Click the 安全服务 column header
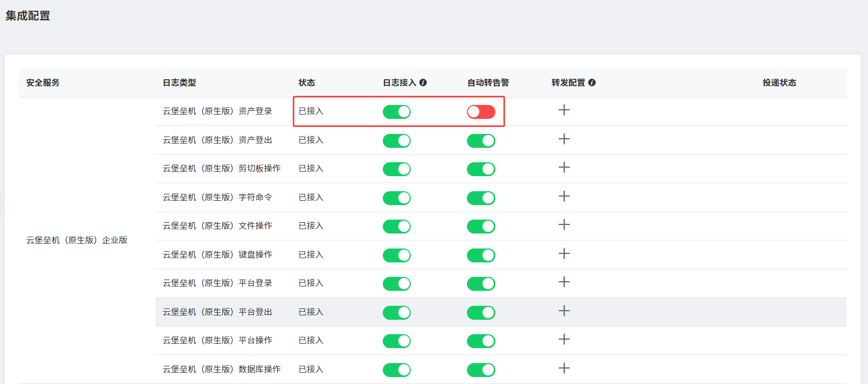 [43, 82]
